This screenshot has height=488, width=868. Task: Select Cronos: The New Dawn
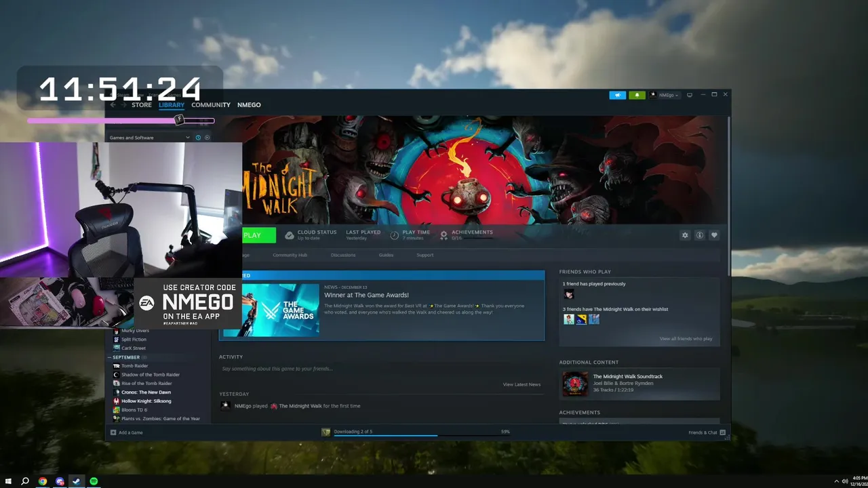pyautogui.click(x=146, y=392)
